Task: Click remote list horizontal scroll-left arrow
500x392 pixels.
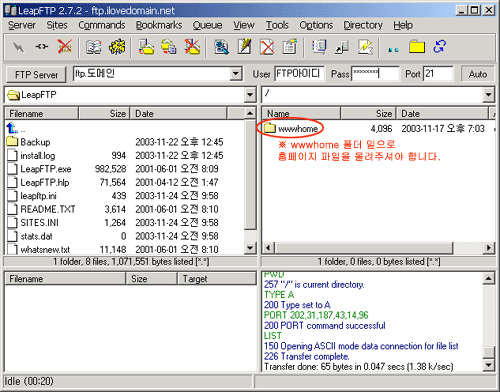Action: click(268, 248)
